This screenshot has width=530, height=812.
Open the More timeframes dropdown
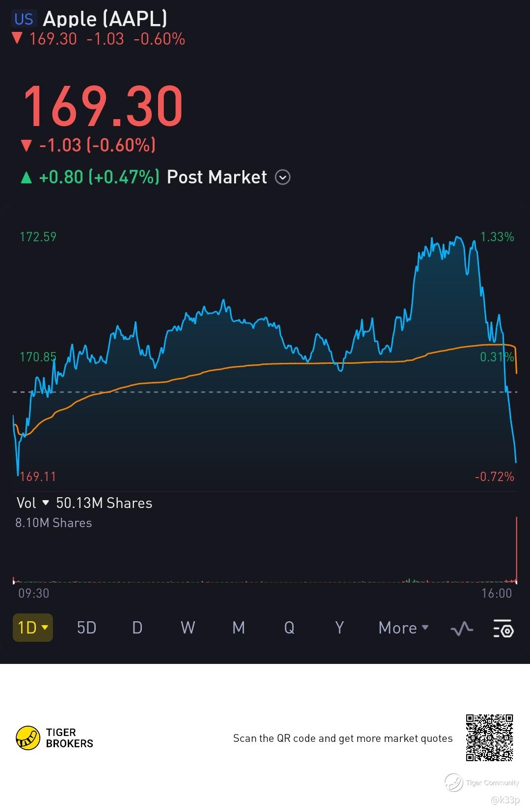tap(403, 628)
